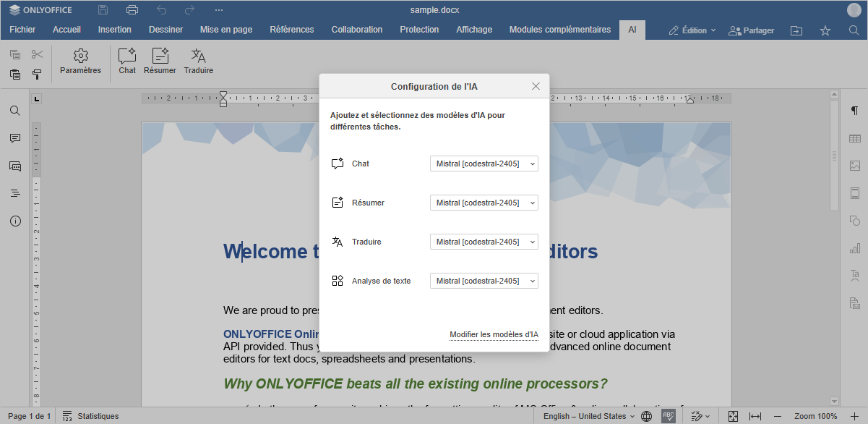Expand the Analyse de texte model dropdown
Screen dimensions: 868x424
484,281
